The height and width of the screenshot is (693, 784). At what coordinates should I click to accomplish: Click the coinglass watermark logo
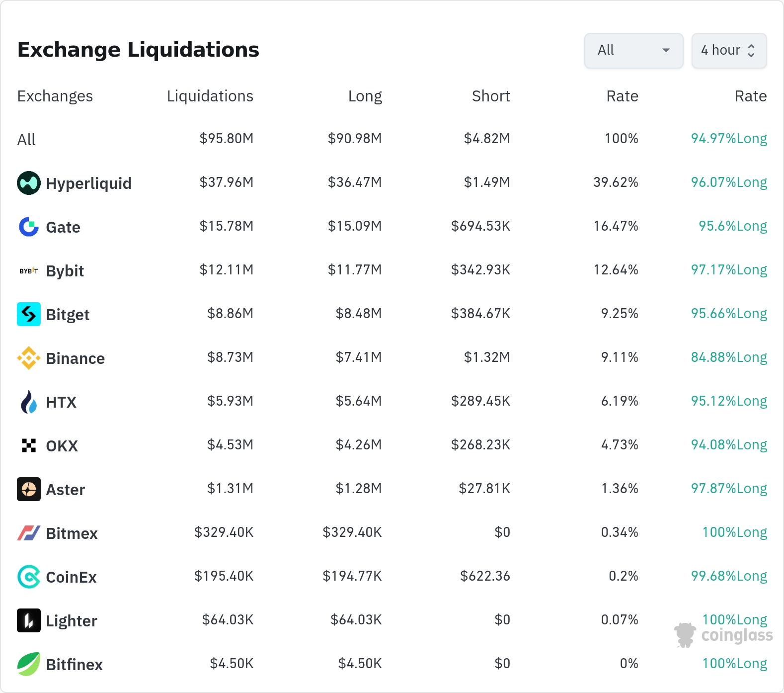click(x=723, y=635)
